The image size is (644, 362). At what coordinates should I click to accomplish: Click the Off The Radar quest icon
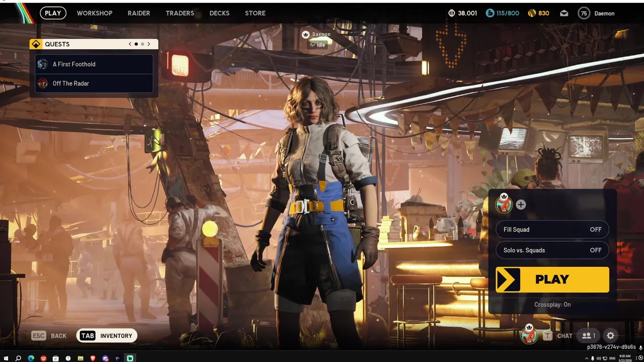43,83
